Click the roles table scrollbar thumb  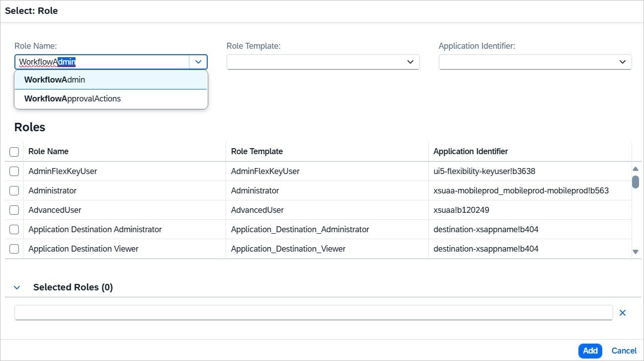pos(635,181)
